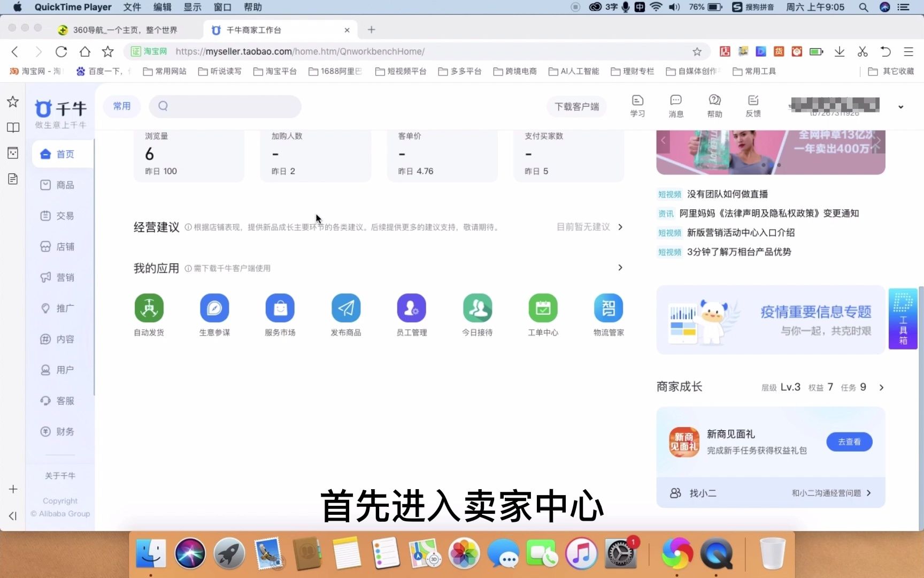Open the 员工管理 app icon
Viewport: 924px width, 578px height.
412,308
